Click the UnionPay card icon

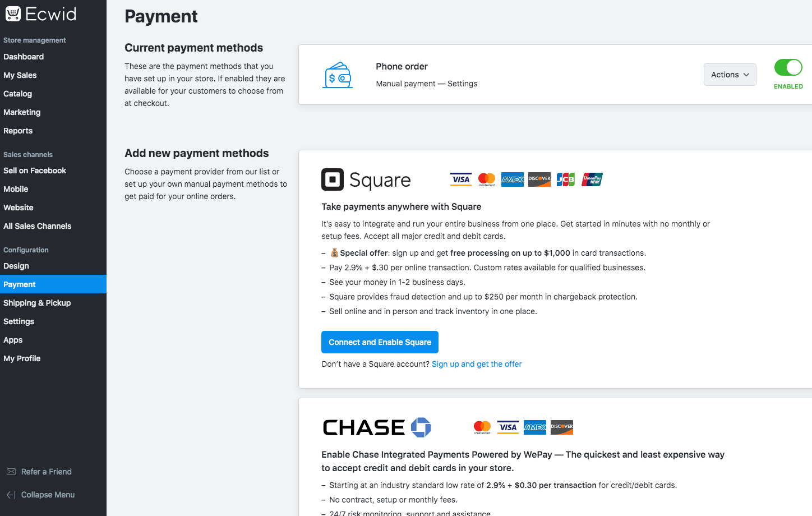tap(592, 179)
